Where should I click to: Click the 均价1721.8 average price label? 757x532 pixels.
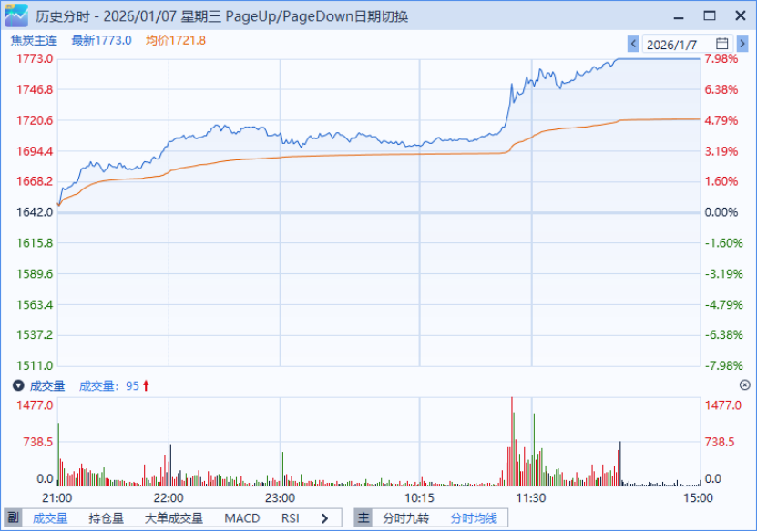(176, 40)
